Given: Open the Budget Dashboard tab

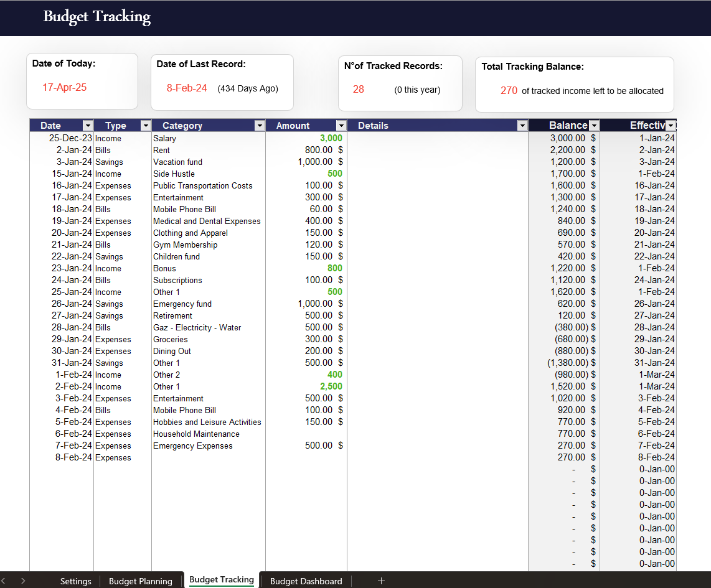Looking at the screenshot, I should (x=306, y=581).
